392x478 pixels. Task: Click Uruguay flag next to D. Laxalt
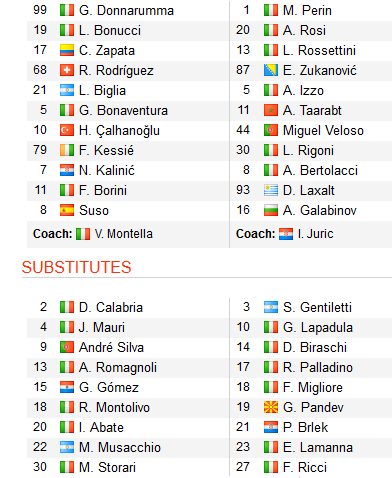271,190
